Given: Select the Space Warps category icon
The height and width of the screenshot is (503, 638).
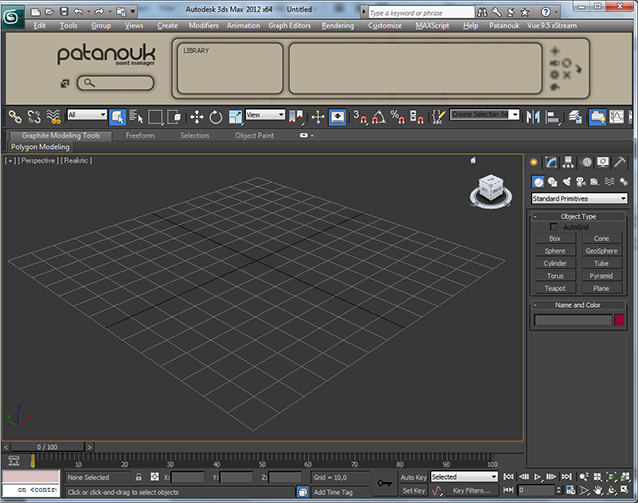Looking at the screenshot, I should pyautogui.click(x=609, y=182).
